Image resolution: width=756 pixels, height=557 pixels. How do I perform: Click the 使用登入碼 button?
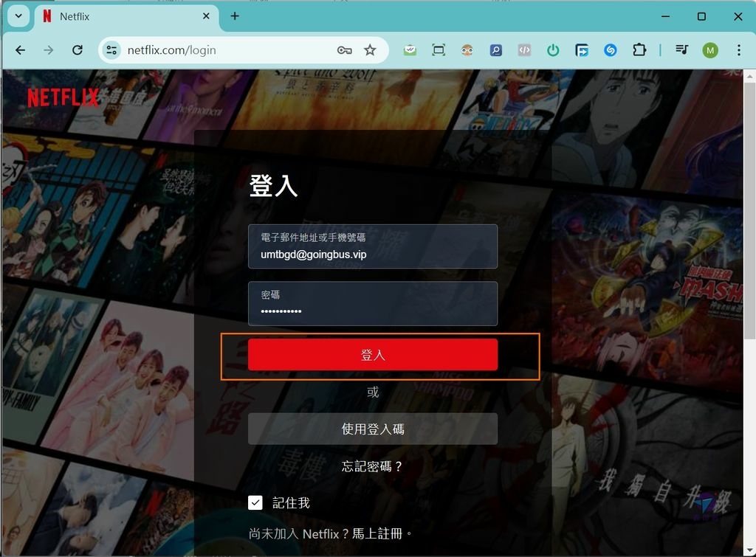tap(373, 429)
